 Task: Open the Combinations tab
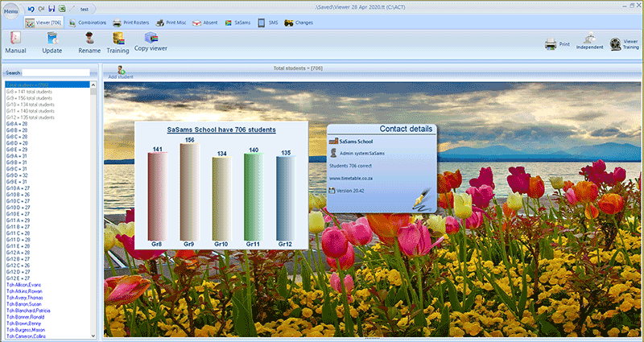[x=88, y=23]
